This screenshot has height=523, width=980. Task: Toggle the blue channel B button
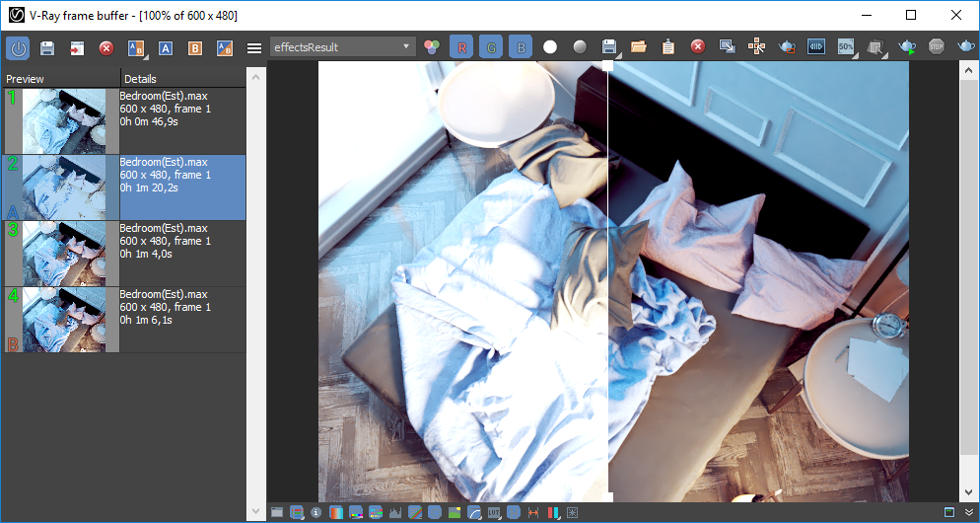pos(520,47)
